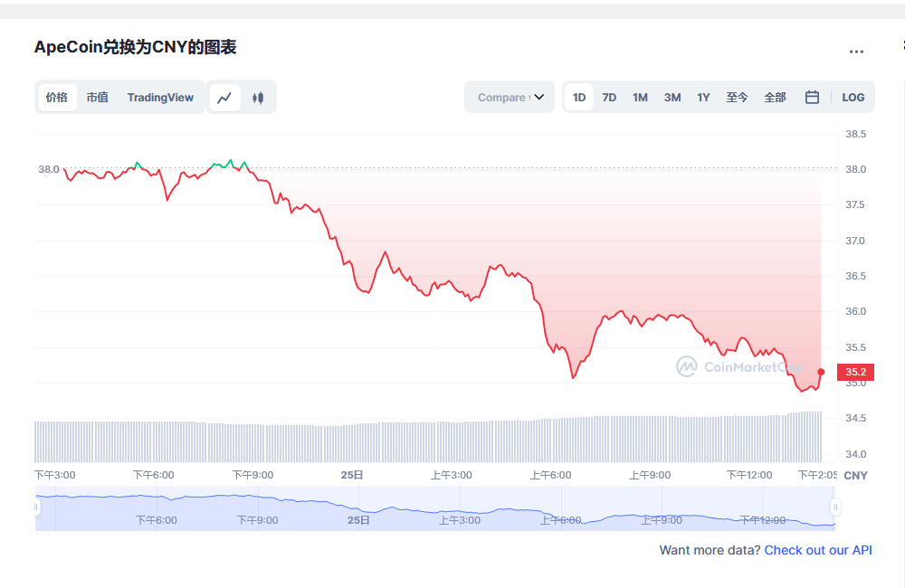Click the 25日 date label on the x-axis

tap(351, 476)
